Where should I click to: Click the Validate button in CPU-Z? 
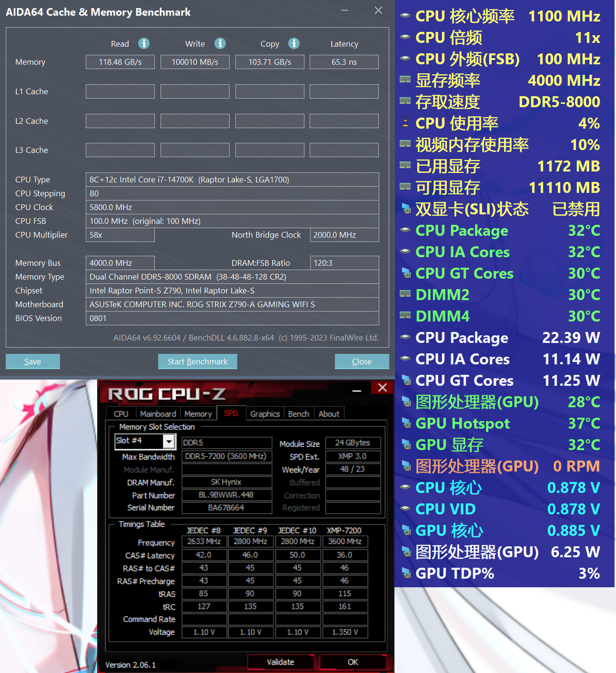pos(280,662)
